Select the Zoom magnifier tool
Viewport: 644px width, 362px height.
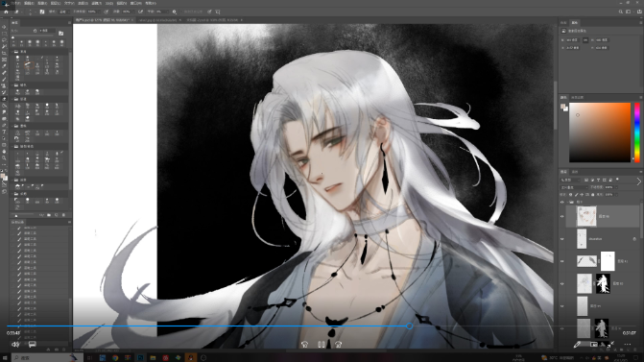[x=4, y=157]
